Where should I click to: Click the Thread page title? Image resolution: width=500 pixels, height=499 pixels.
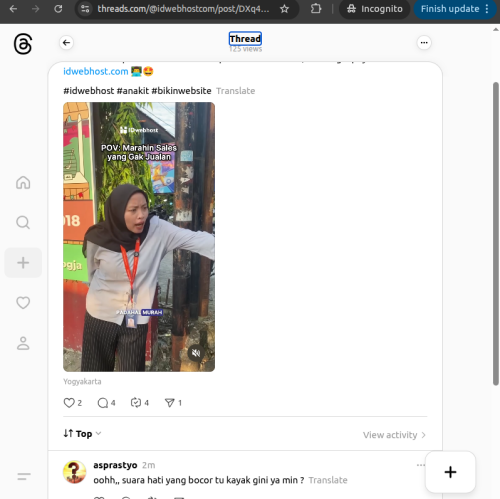click(245, 39)
